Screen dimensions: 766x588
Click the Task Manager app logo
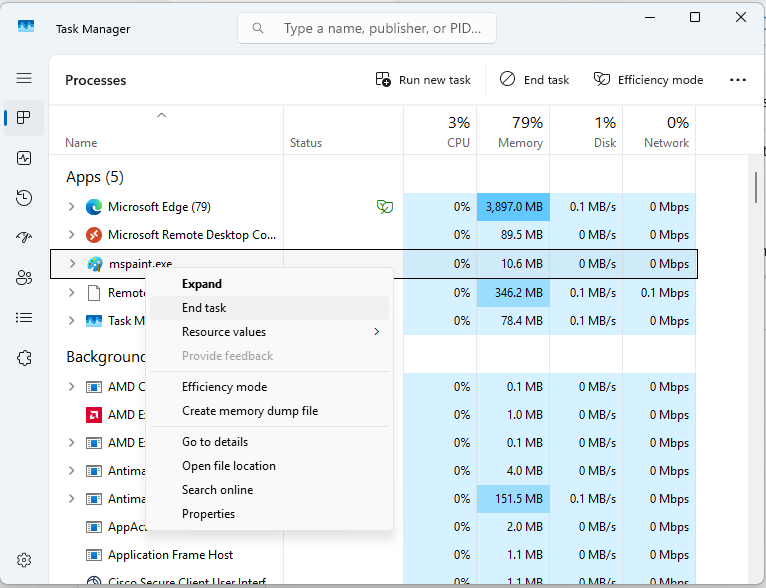tap(26, 26)
